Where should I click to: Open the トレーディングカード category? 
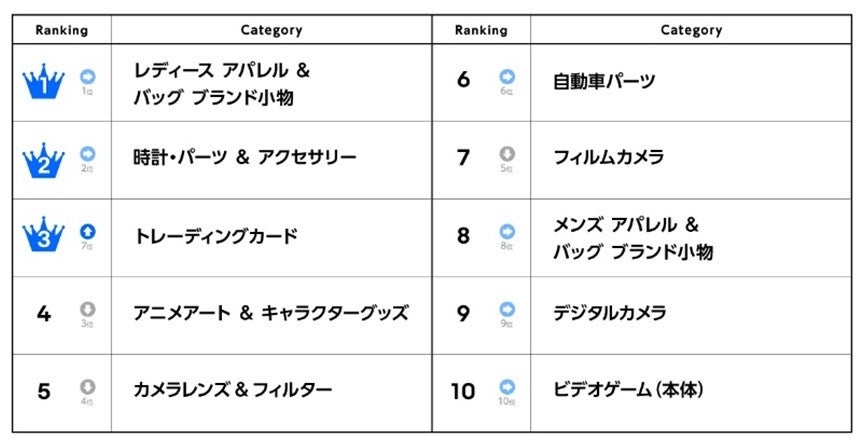click(215, 237)
